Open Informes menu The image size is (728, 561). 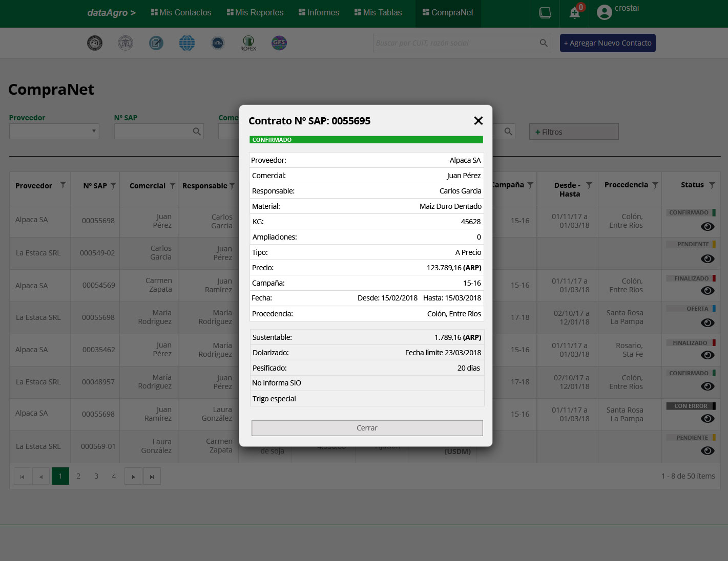tap(319, 12)
